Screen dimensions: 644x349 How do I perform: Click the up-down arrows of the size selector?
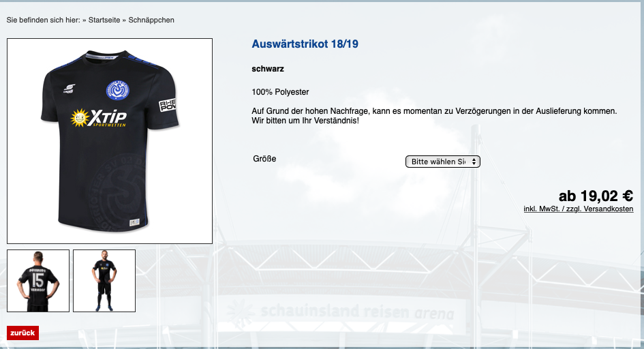[474, 162]
